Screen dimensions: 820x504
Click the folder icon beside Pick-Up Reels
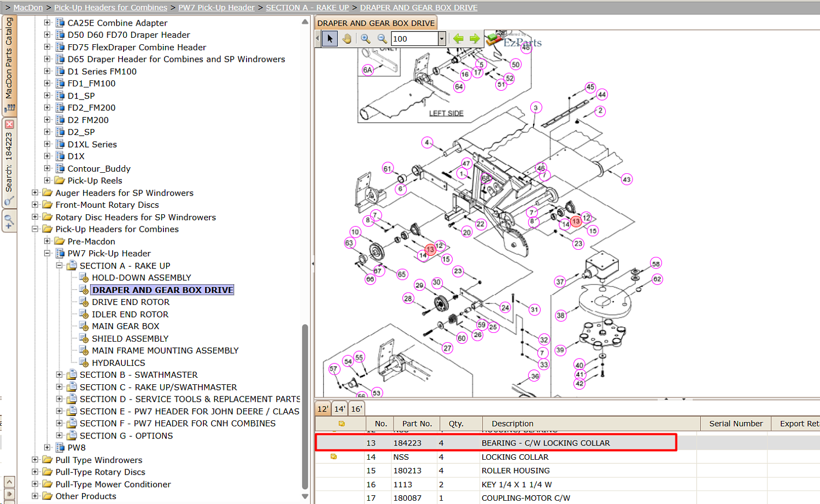tap(60, 180)
